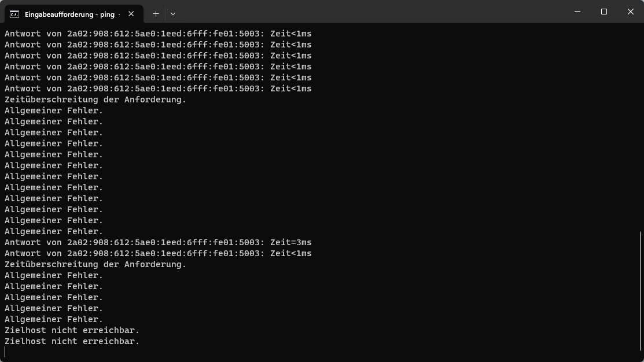The height and width of the screenshot is (362, 644).
Task: Click the second Zeitüberschreitung der Anforderung line
Action: tap(95, 265)
